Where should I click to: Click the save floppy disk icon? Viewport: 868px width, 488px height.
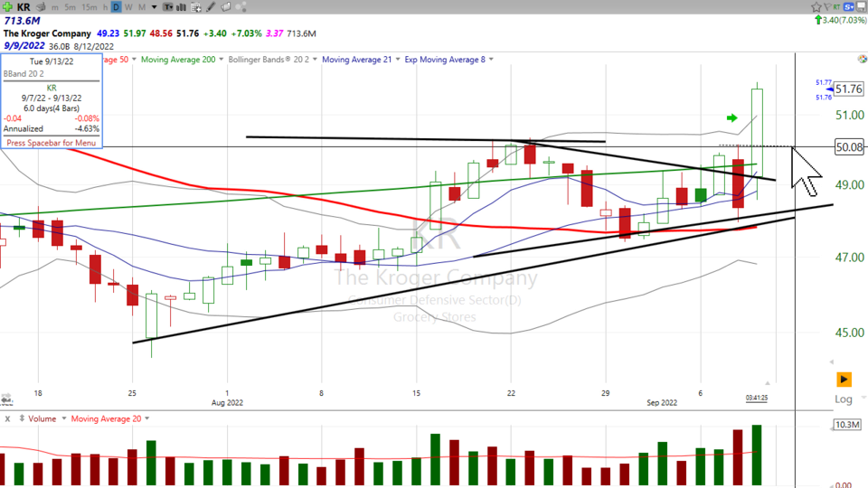(862, 7)
